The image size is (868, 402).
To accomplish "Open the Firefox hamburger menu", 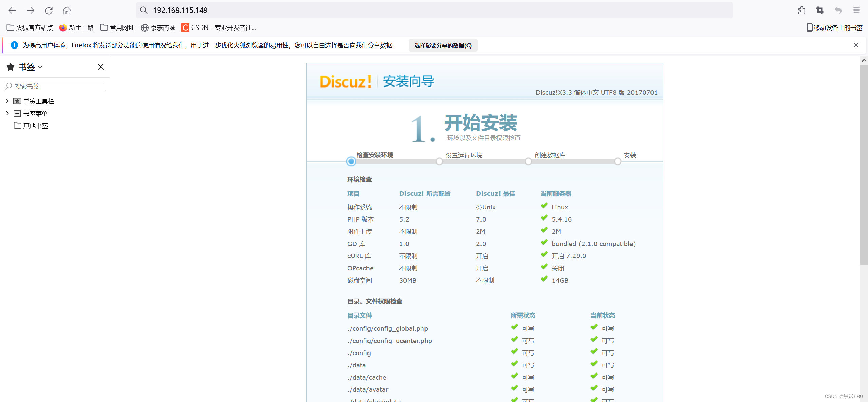I will (856, 11).
